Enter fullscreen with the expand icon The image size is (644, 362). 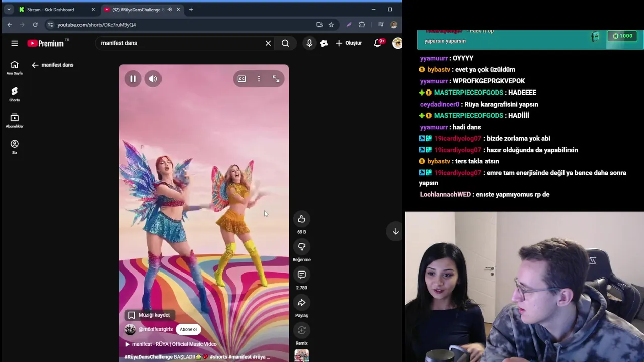(276, 79)
